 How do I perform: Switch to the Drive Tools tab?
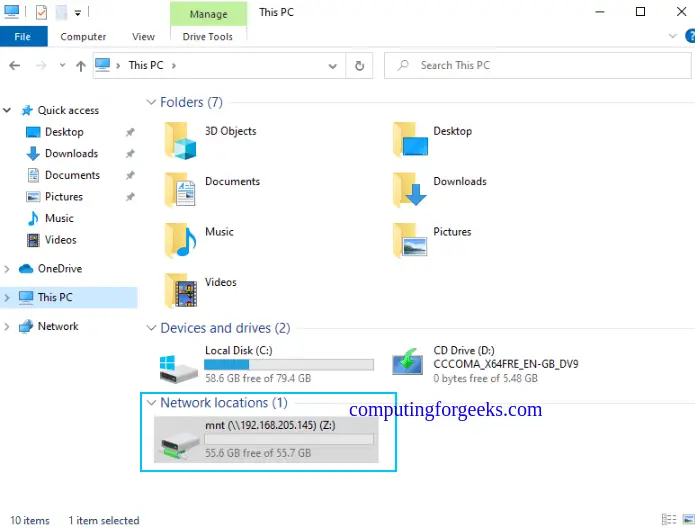[x=207, y=36]
